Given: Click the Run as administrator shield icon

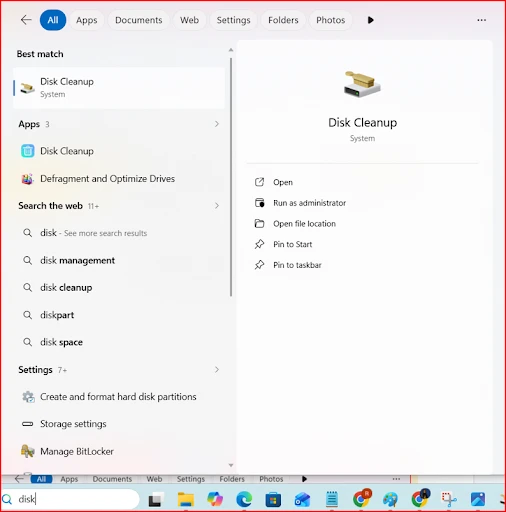Looking at the screenshot, I should pyautogui.click(x=259, y=203).
